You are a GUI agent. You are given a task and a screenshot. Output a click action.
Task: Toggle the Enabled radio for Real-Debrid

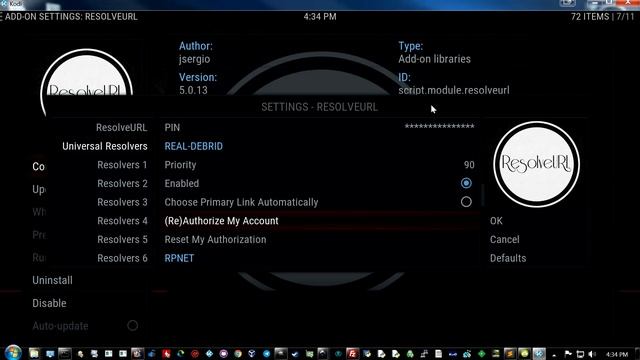466,183
